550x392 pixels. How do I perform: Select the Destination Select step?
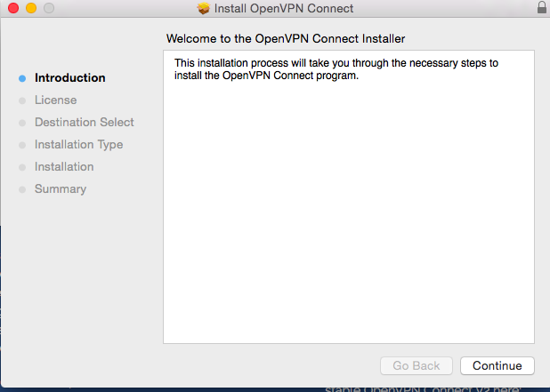[85, 123]
